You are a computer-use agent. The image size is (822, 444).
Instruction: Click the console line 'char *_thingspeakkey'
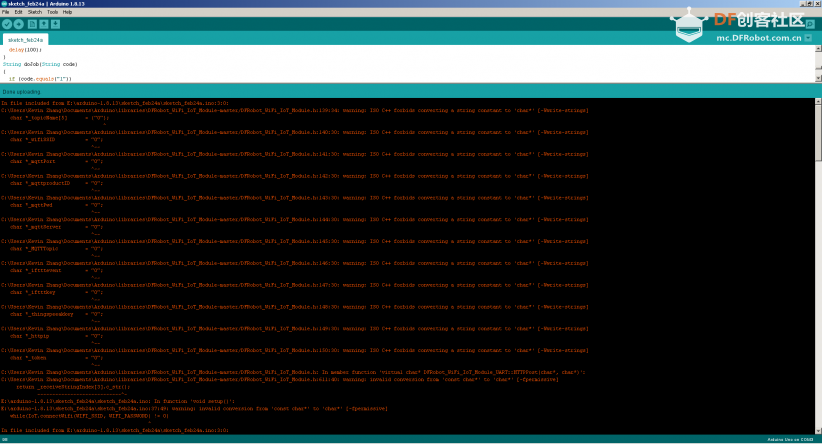(56, 314)
